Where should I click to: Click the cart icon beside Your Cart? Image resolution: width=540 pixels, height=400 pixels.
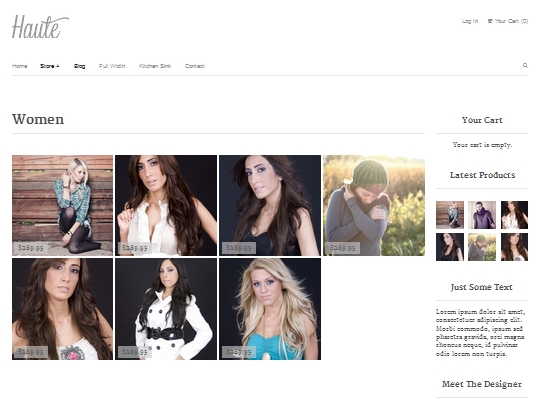pos(490,21)
